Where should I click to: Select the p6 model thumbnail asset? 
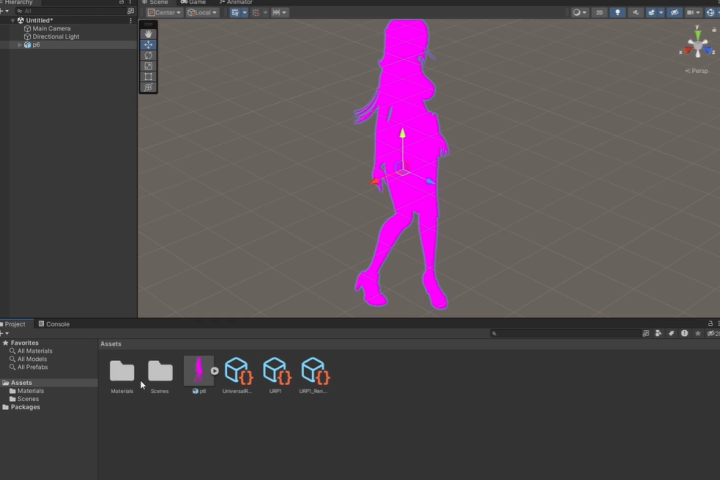pos(198,370)
